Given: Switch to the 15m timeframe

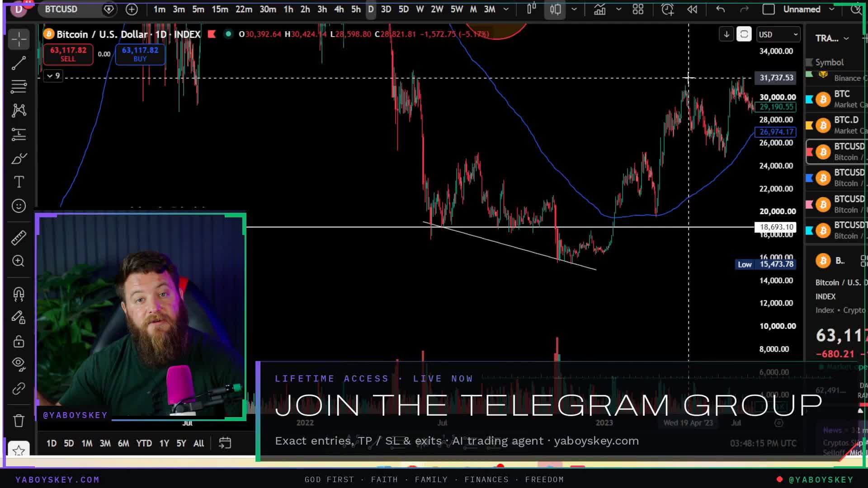Looking at the screenshot, I should point(220,9).
